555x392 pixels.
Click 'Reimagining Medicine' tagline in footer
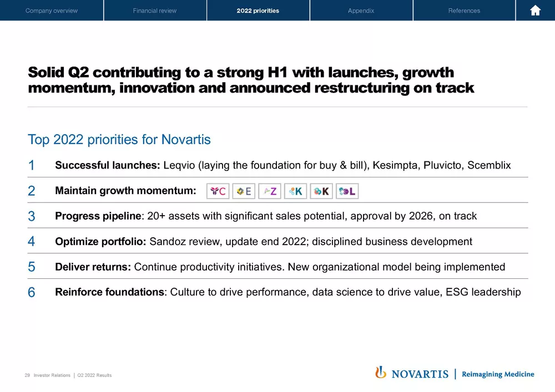[x=498, y=374]
